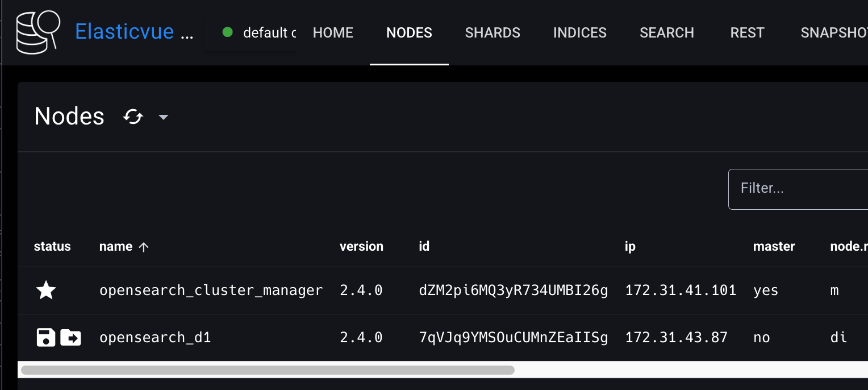Viewport: 868px width, 390px height.
Task: Select the NODES tab
Action: tap(409, 32)
